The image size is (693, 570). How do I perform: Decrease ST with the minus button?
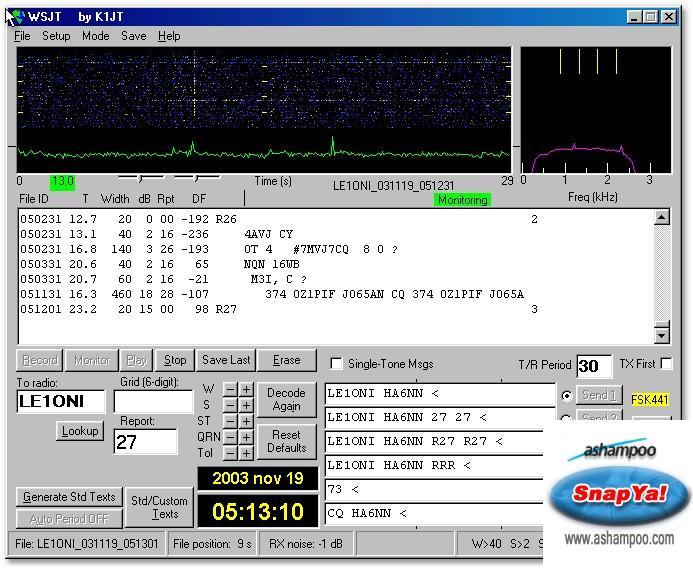tap(230, 421)
